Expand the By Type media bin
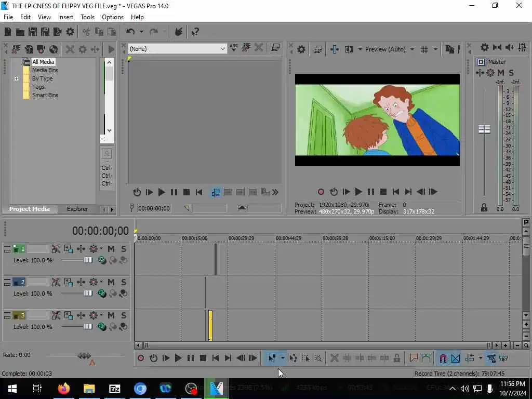 coord(16,79)
